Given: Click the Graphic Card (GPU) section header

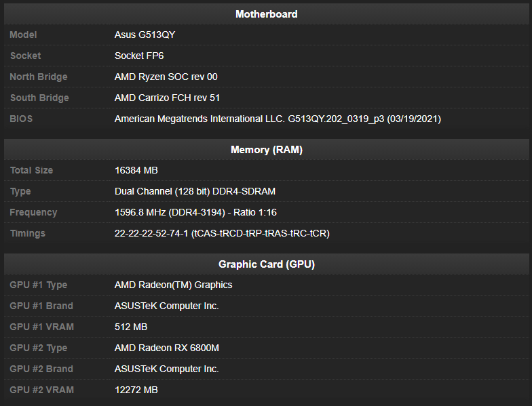Looking at the screenshot, I should (266, 264).
